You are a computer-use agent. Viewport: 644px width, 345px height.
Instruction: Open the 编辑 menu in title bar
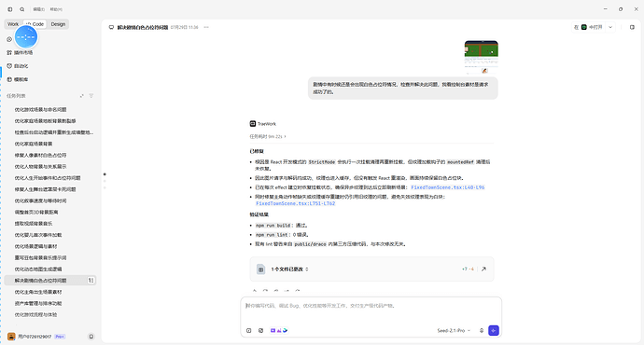click(38, 9)
